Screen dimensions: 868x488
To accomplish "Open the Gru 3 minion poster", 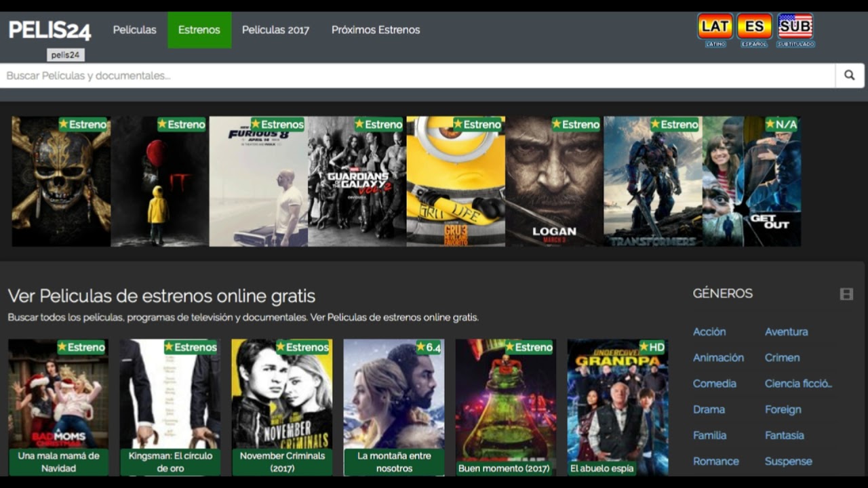I will point(456,181).
